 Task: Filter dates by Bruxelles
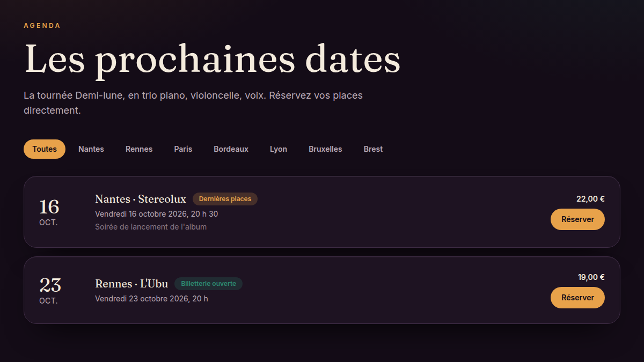click(325, 149)
